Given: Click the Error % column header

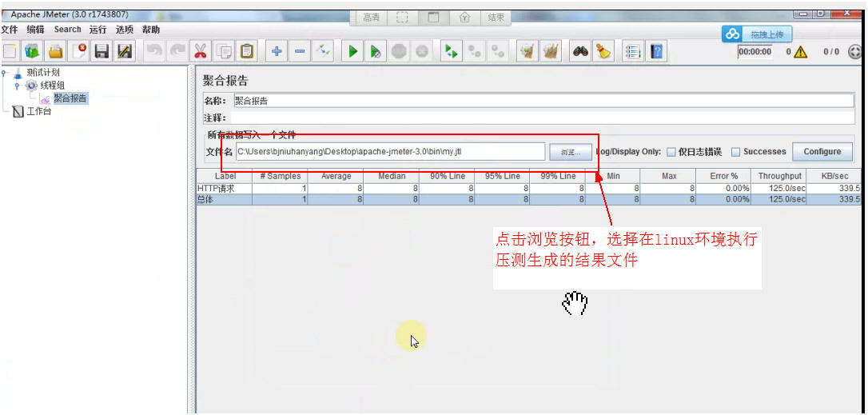Looking at the screenshot, I should tap(724, 176).
